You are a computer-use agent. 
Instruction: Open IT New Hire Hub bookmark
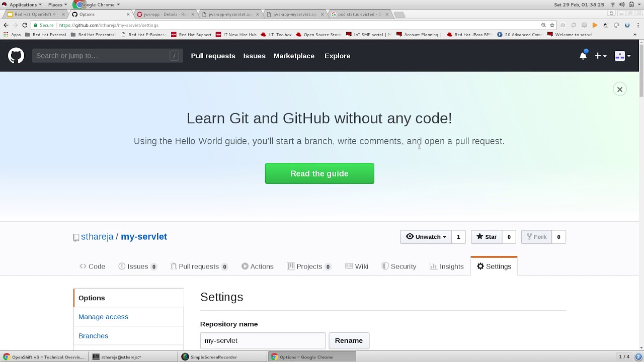point(236,35)
